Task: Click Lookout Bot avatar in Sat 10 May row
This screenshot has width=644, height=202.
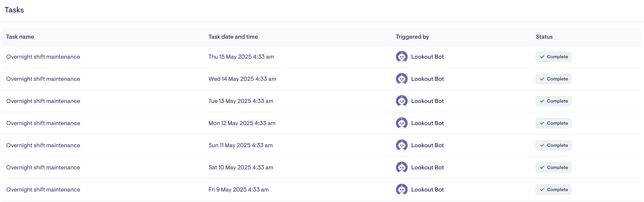Action: (x=402, y=167)
